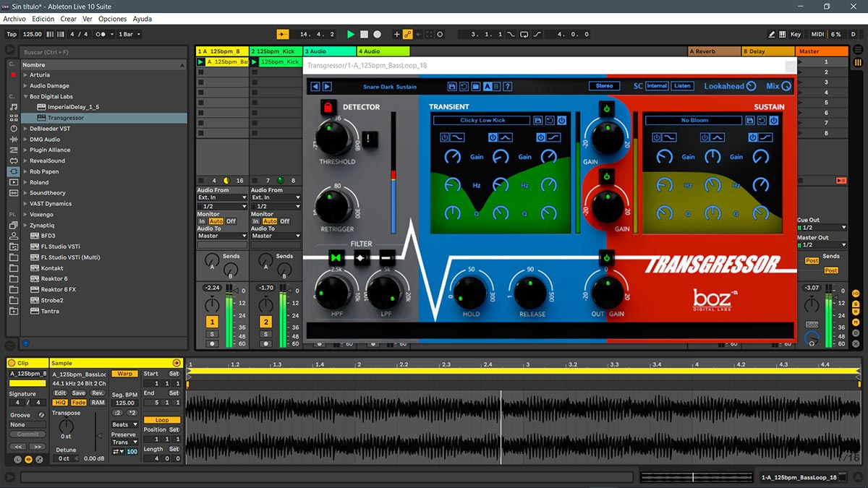Viewport: 868px width, 488px height.
Task: Toggle Transient EQ section power button
Action: pyautogui.click(x=561, y=120)
